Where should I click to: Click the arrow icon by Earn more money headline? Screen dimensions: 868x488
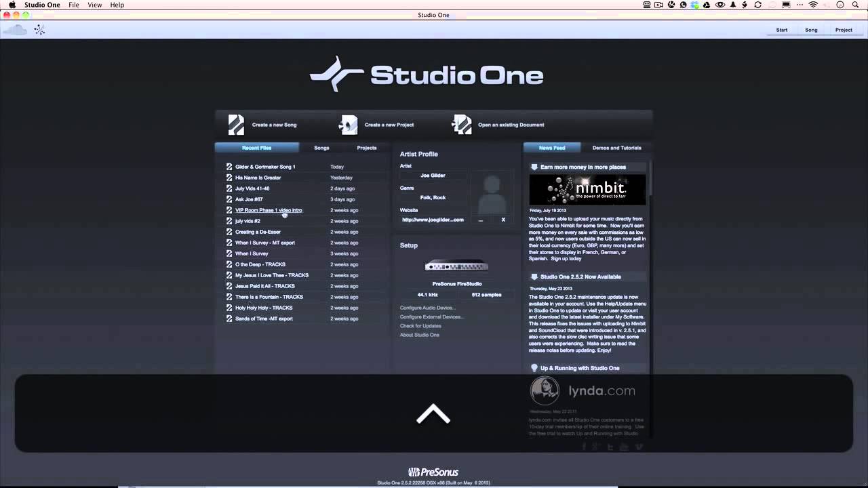(534, 167)
